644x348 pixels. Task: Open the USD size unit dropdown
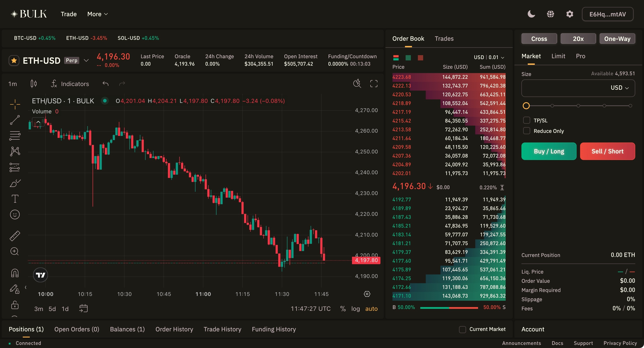click(x=619, y=88)
